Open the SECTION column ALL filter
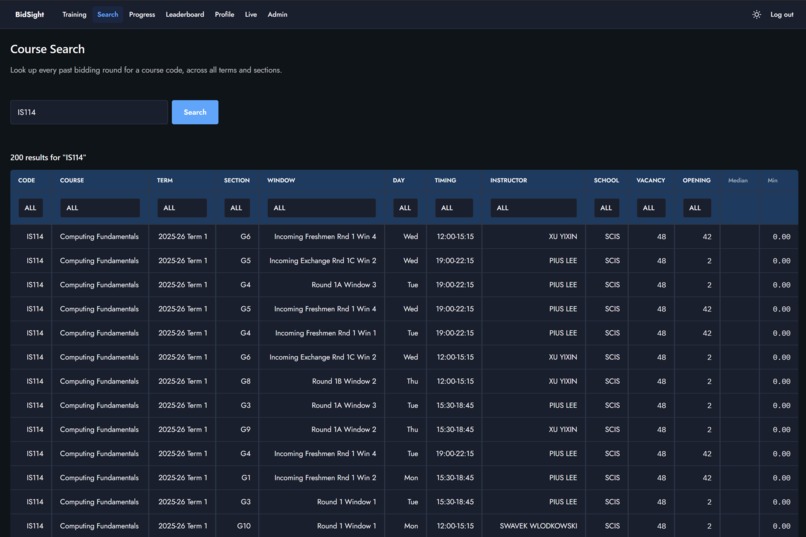This screenshot has width=806, height=537. click(236, 208)
